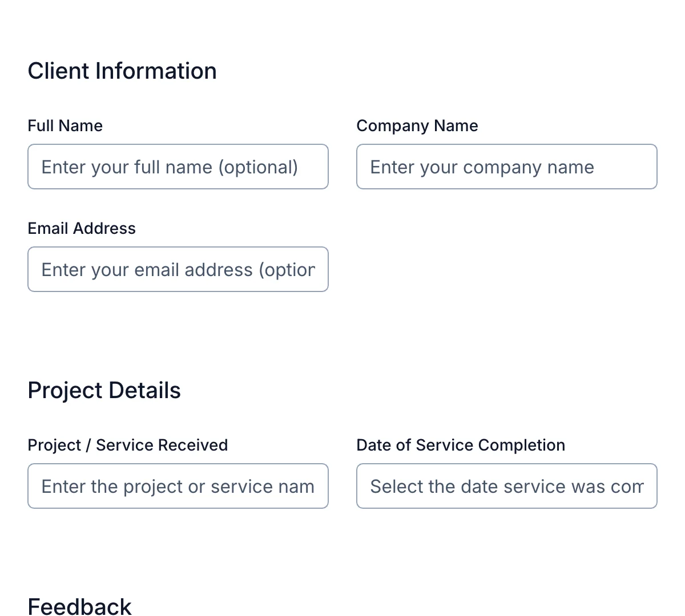Select the full name placeholder text

(169, 167)
